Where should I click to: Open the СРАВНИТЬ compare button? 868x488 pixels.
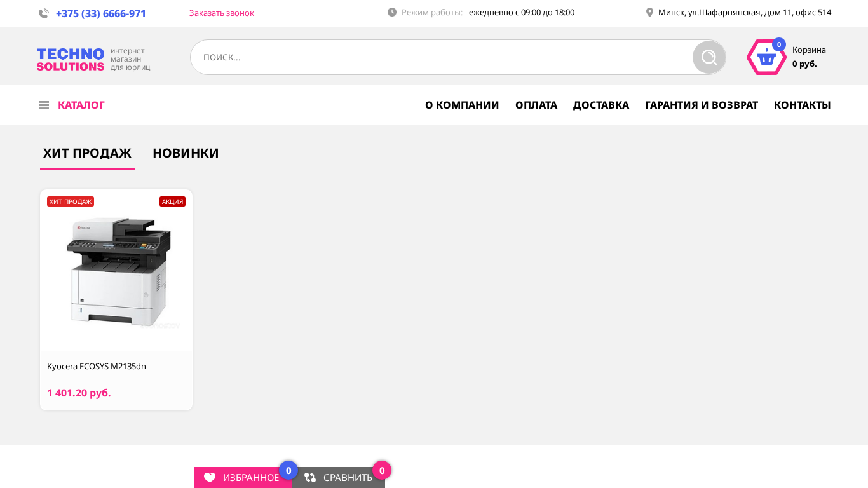click(x=339, y=478)
